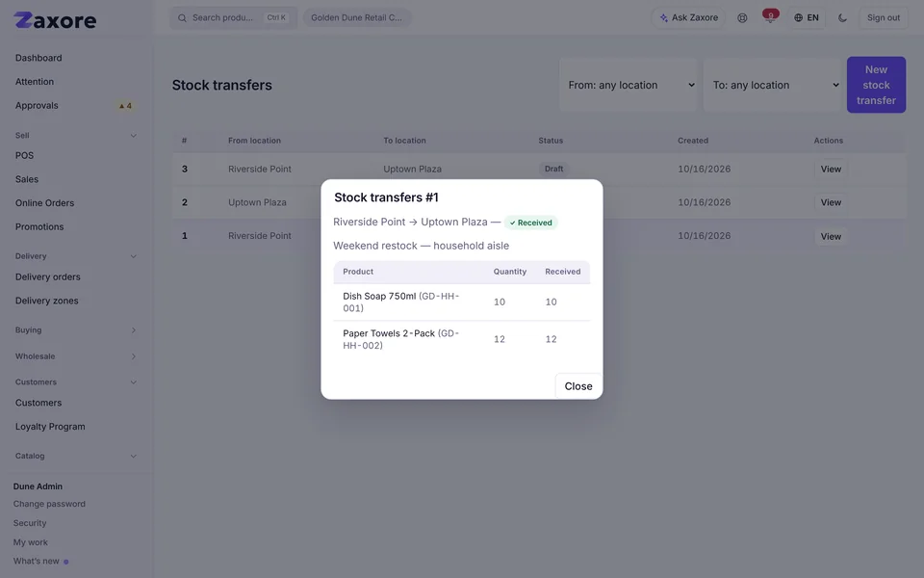Open the help lifebuoy icon

coord(742,17)
